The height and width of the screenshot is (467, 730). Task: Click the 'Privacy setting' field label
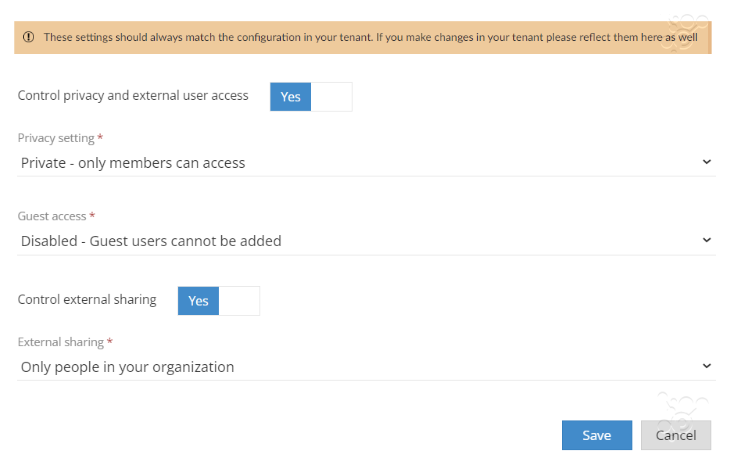pyautogui.click(x=56, y=138)
